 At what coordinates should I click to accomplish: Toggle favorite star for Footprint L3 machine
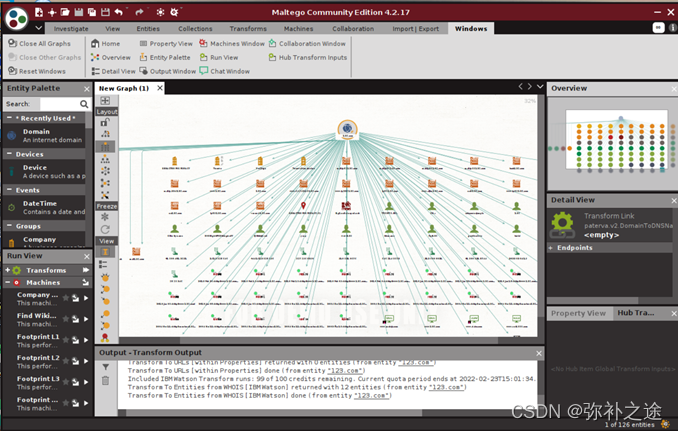66,382
